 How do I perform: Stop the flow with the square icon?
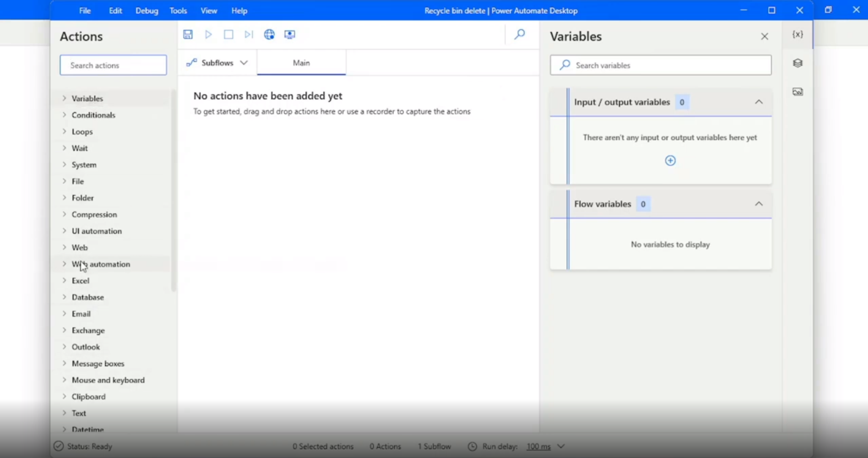(229, 34)
